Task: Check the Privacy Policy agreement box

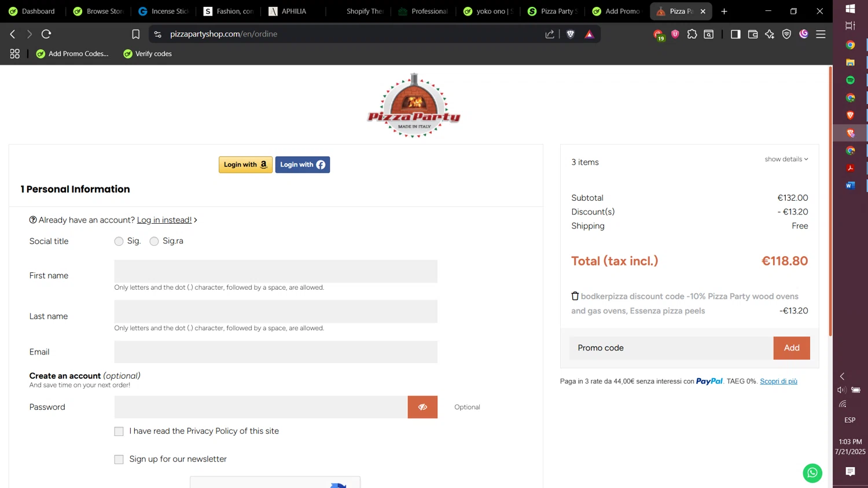Action: pos(119,431)
